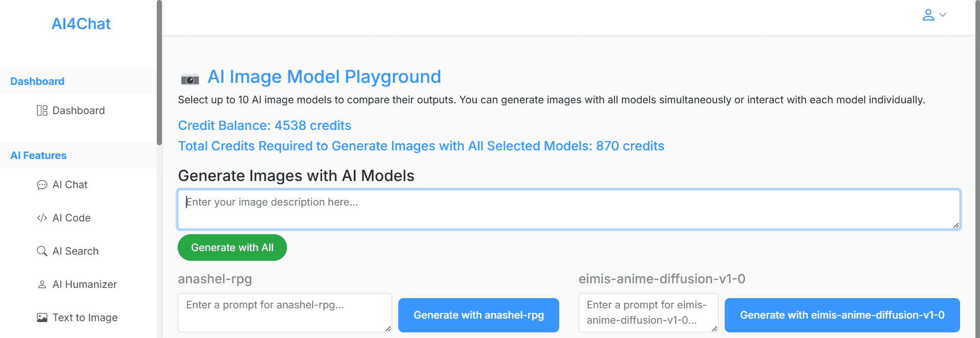Click the Generate with anashel-rpg button

point(479,315)
